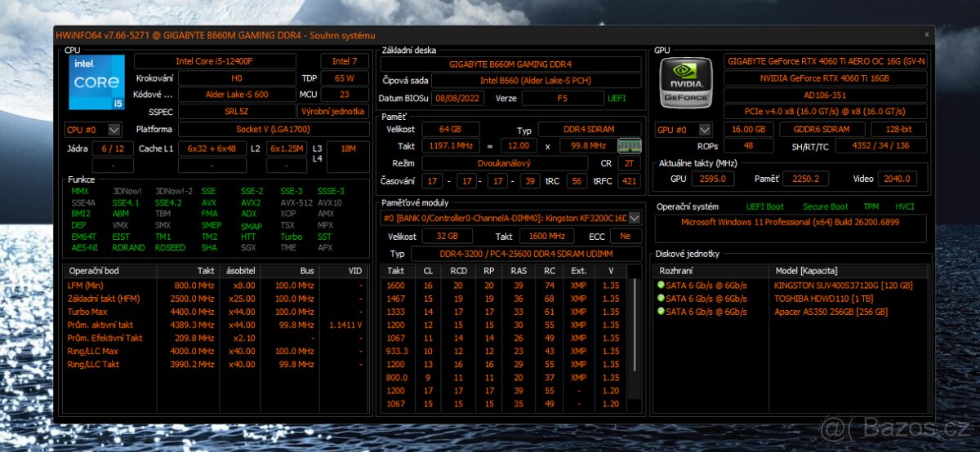This screenshot has width=980, height=452.
Task: Click the 2T command rate value
Action: click(x=629, y=163)
